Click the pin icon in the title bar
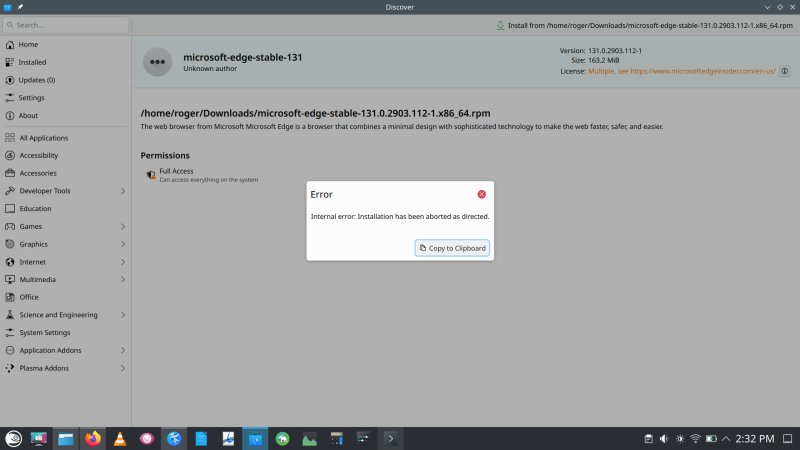800x450 pixels. (x=20, y=7)
